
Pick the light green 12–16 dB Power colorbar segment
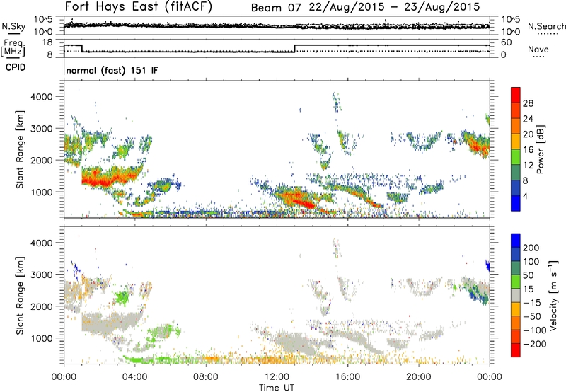pyautogui.click(x=516, y=156)
